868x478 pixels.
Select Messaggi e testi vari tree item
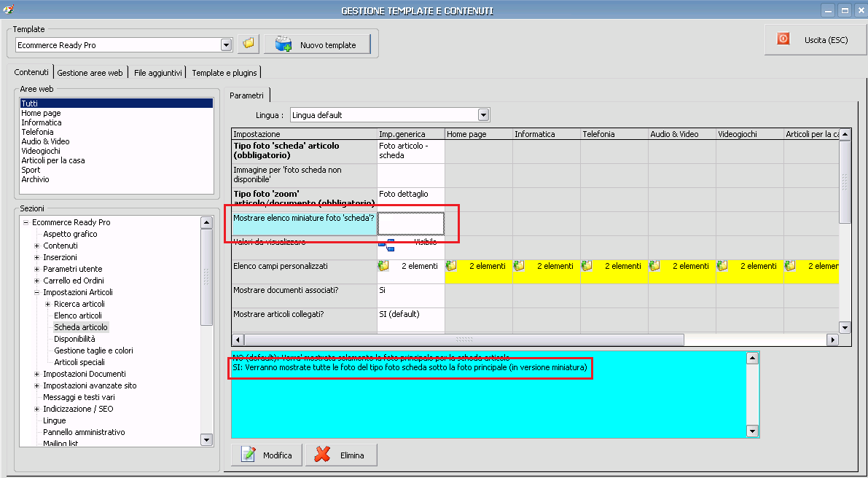79,397
